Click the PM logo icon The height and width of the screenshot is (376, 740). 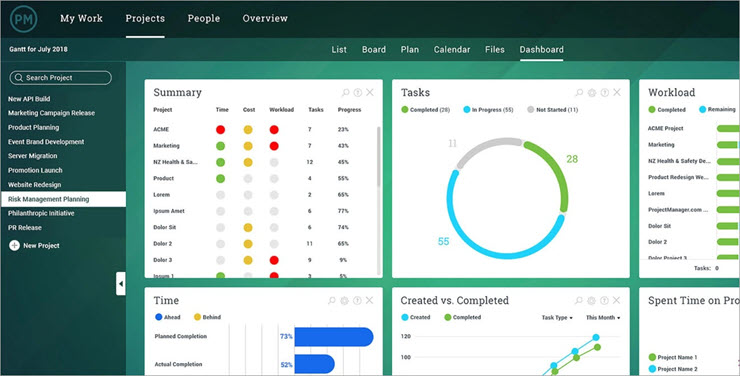[23, 19]
